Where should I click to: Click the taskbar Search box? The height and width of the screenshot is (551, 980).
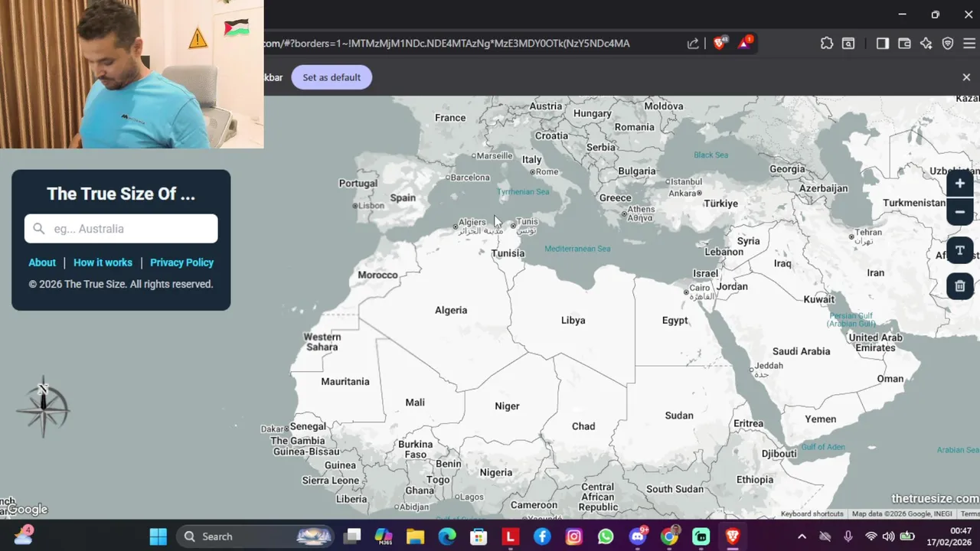click(x=255, y=536)
